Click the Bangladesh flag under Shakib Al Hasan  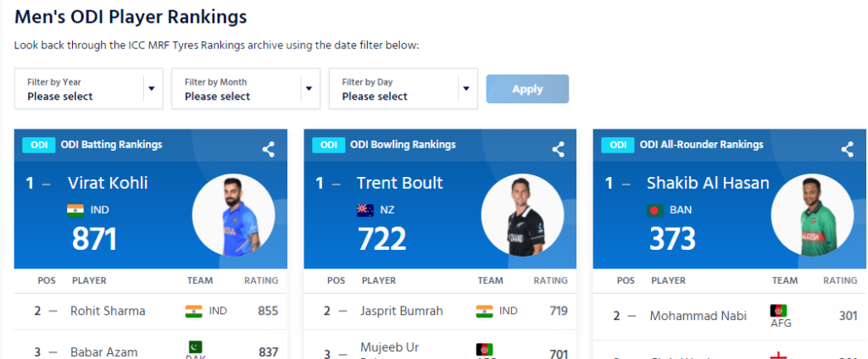pos(655,210)
